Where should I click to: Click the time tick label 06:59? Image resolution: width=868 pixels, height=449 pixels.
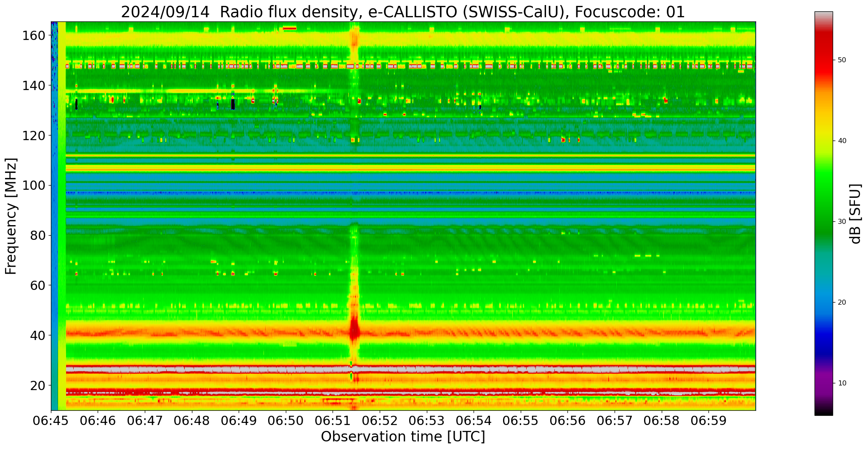click(x=708, y=421)
